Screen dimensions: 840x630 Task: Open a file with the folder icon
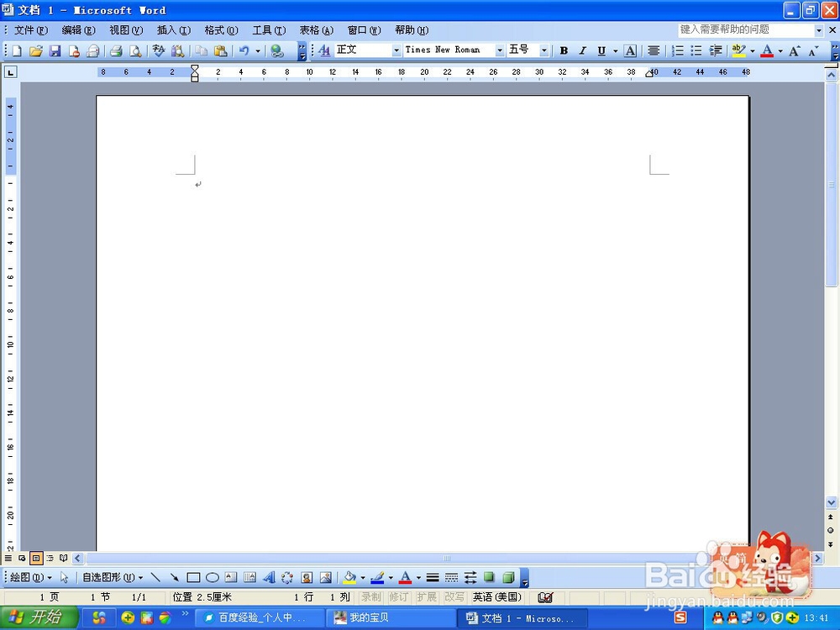point(35,51)
